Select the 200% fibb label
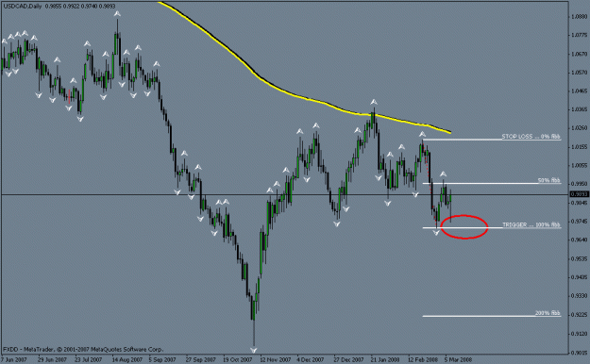The height and width of the screenshot is (364, 590). coord(548,313)
